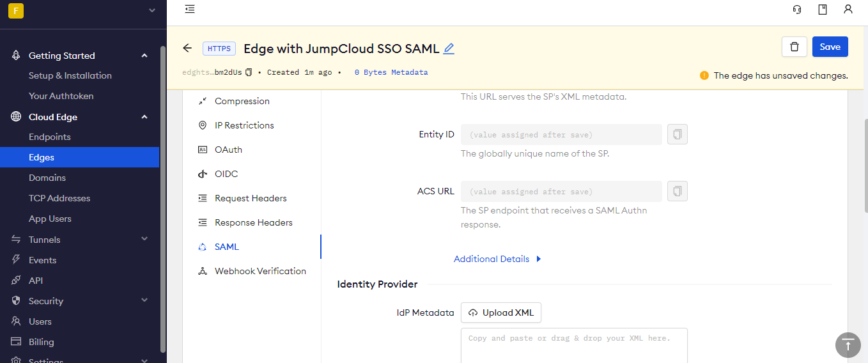Select Edges in the sidebar
The height and width of the screenshot is (363, 868).
click(79, 157)
